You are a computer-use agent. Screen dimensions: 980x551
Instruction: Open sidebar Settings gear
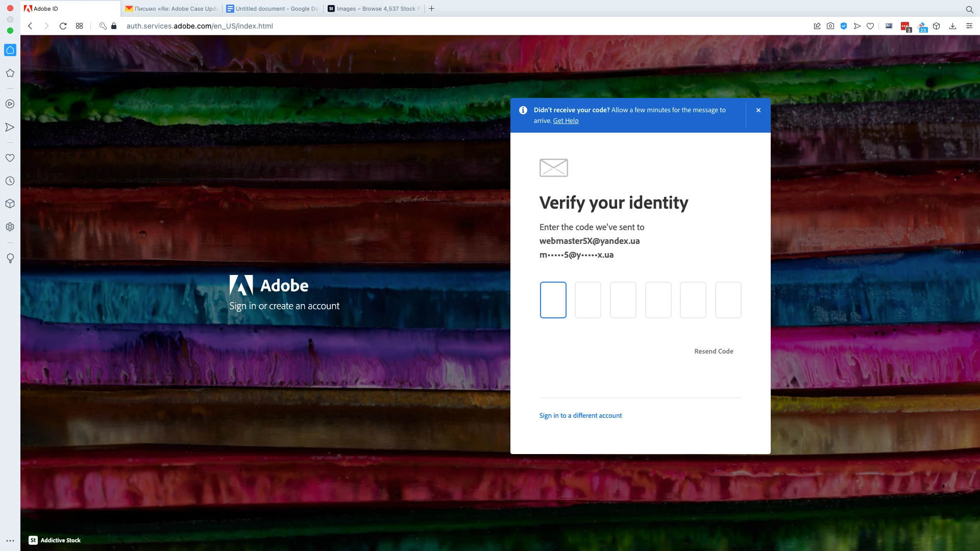coord(10,227)
